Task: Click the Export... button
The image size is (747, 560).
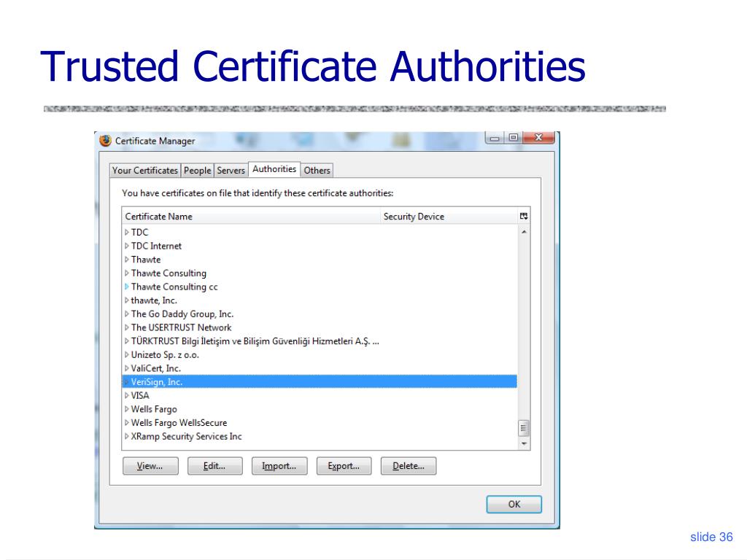Action: pyautogui.click(x=344, y=466)
